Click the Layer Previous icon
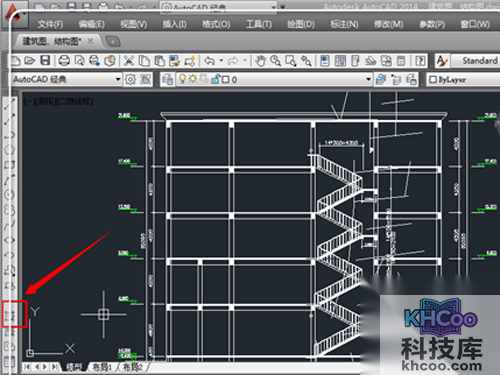500x375 pixels. [x=396, y=79]
